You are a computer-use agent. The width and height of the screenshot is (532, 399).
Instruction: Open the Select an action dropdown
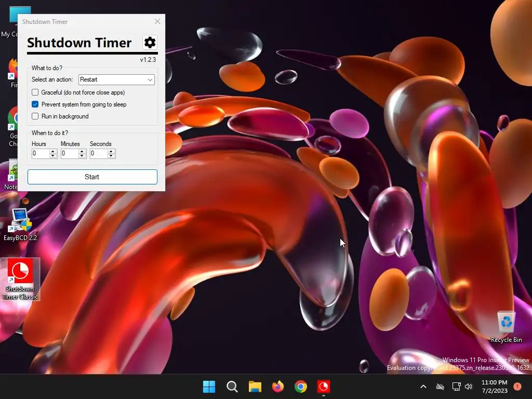click(x=116, y=79)
